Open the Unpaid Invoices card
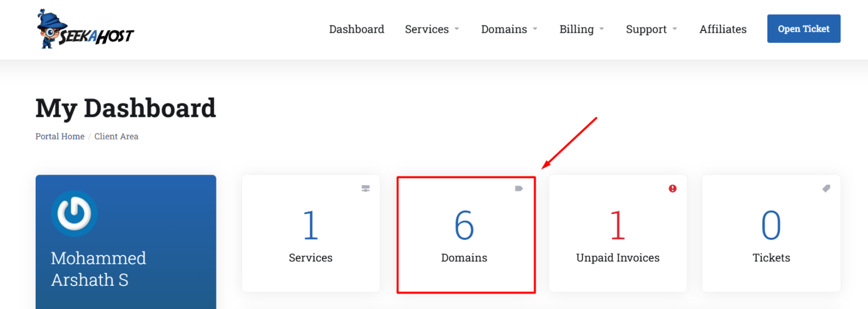This screenshot has height=309, width=868. pyautogui.click(x=618, y=233)
